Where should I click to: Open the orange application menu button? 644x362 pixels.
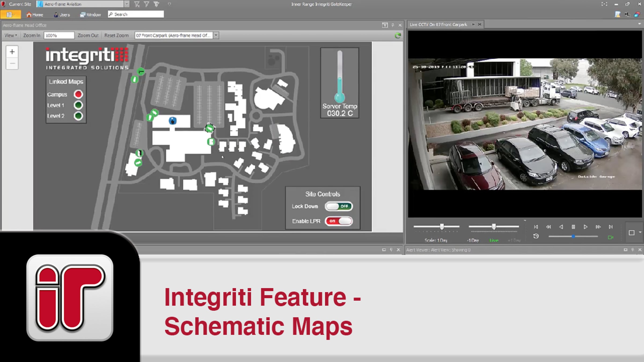(10, 14)
